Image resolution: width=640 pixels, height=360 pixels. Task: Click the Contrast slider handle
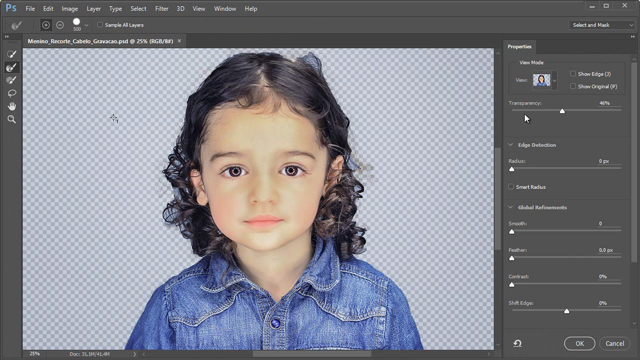pyautogui.click(x=512, y=284)
